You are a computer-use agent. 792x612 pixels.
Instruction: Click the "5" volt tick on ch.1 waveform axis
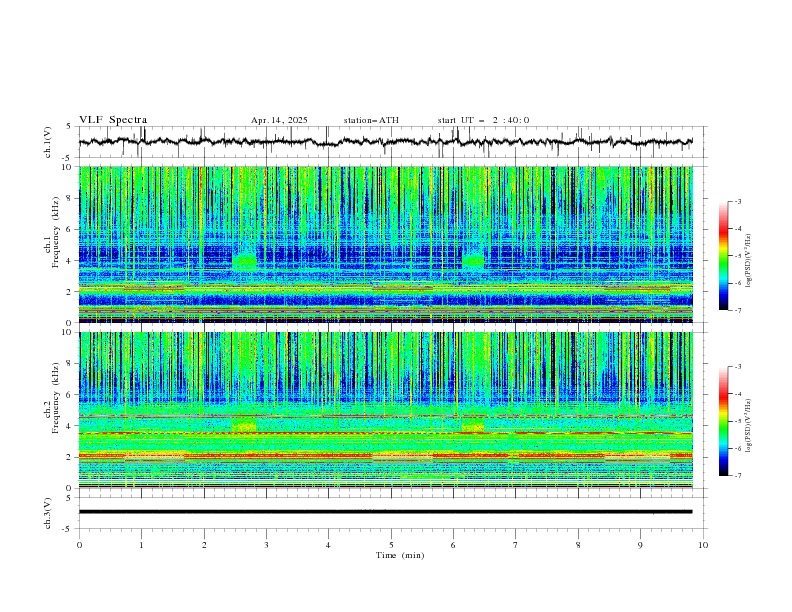tap(69, 127)
